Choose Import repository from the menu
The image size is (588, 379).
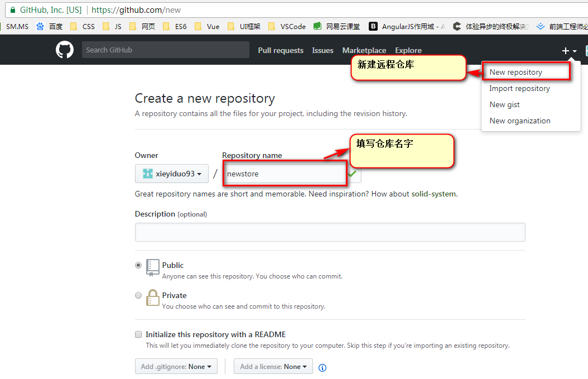519,88
